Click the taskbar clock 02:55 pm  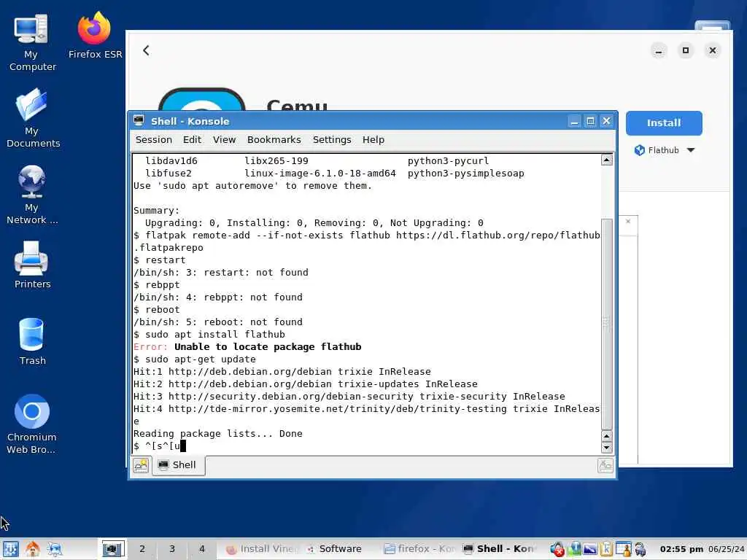[x=681, y=549]
